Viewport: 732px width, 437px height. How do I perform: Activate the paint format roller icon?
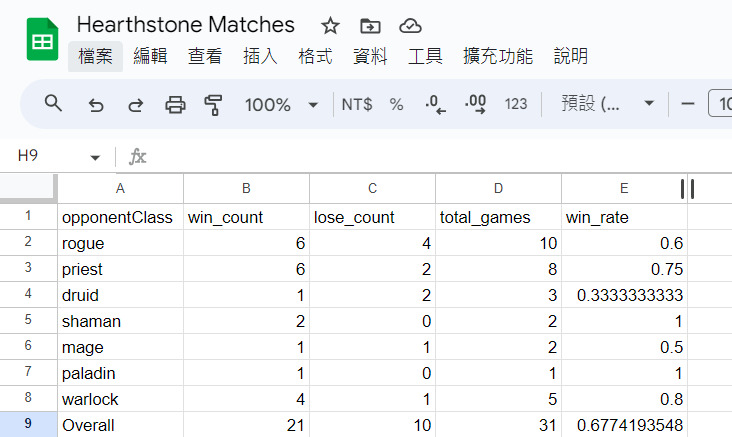[x=213, y=104]
